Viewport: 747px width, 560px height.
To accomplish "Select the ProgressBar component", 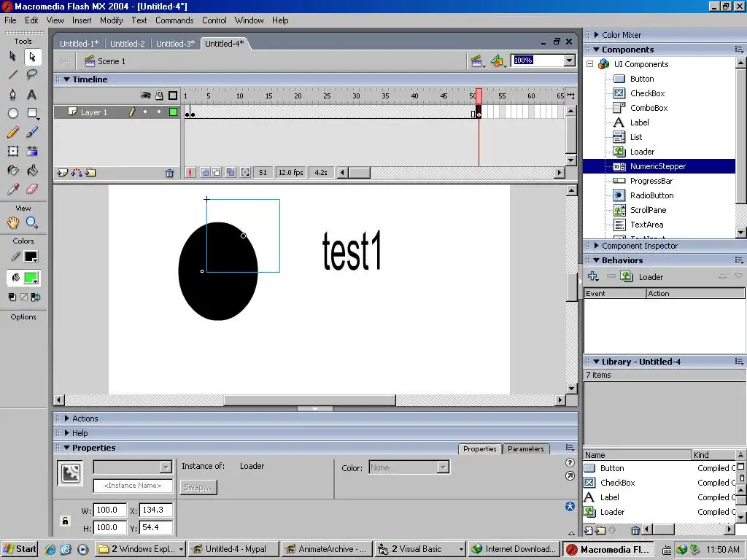I will point(651,181).
